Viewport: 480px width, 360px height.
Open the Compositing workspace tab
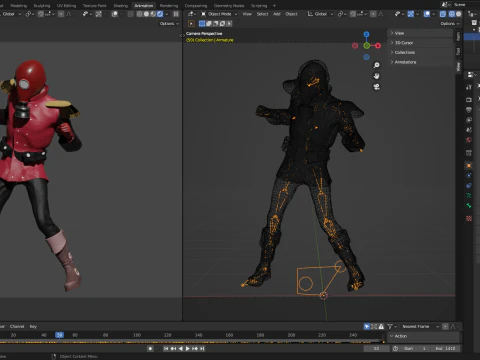(x=196, y=6)
